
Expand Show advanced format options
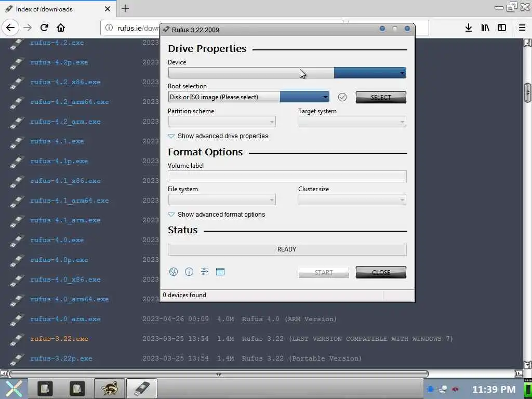tap(217, 215)
